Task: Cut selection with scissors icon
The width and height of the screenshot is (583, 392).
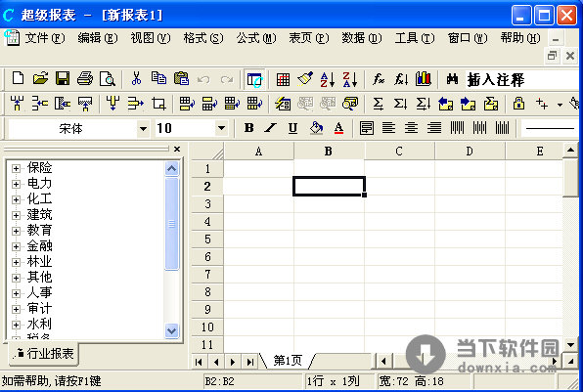Action: click(x=136, y=79)
